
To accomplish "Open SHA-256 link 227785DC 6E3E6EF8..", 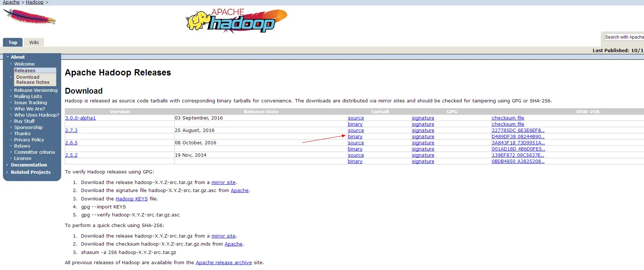I will tap(518, 130).
